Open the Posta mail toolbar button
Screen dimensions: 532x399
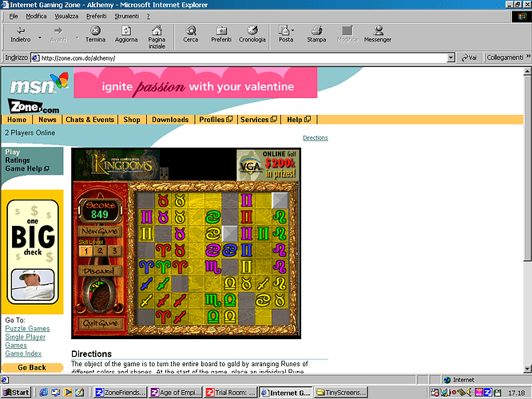click(286, 34)
